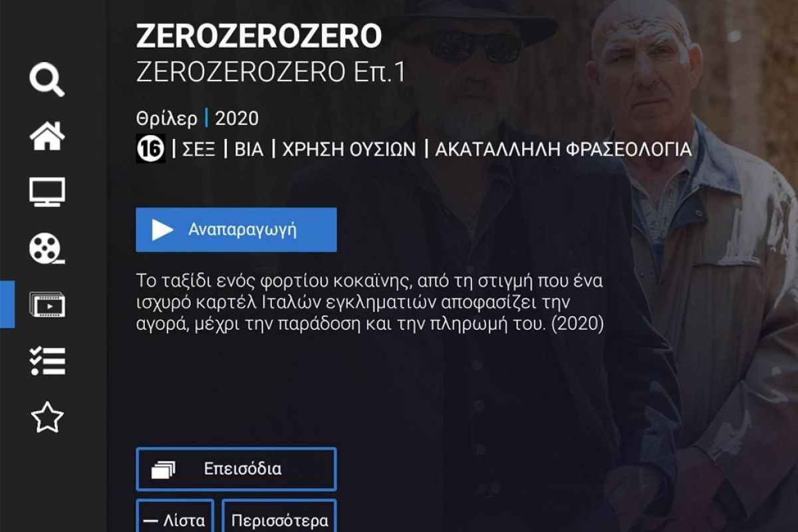Screen dimensions: 798x532
Task: Select the film reel movies icon
Action: click(x=47, y=248)
